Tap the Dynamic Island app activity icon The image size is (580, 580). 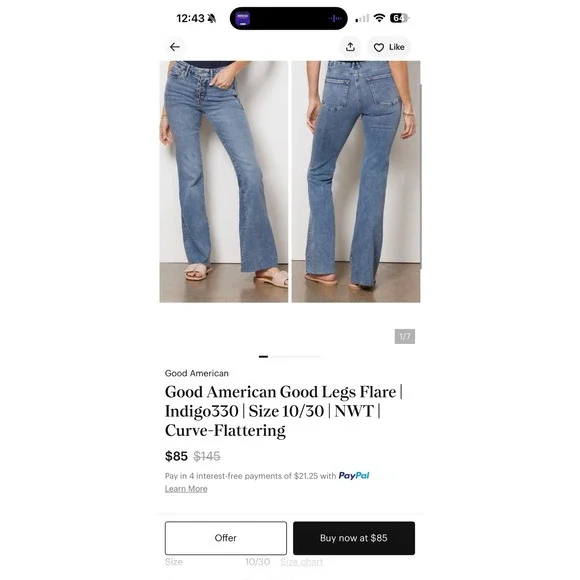(243, 18)
